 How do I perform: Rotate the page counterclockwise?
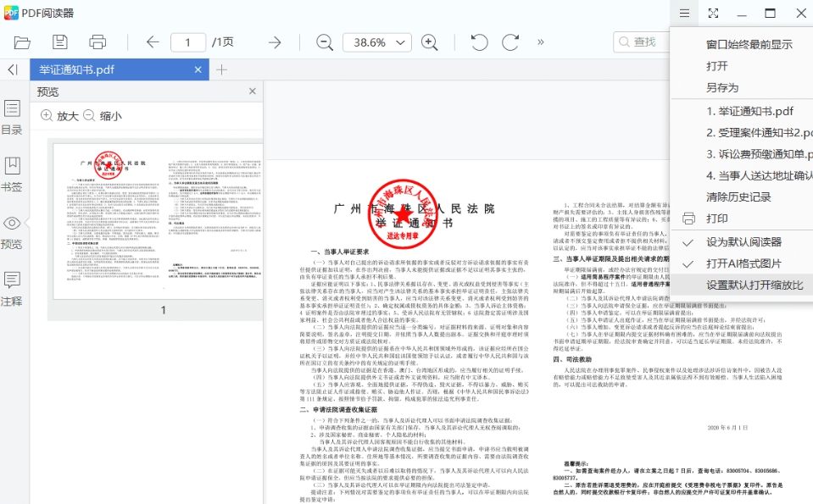(x=478, y=42)
